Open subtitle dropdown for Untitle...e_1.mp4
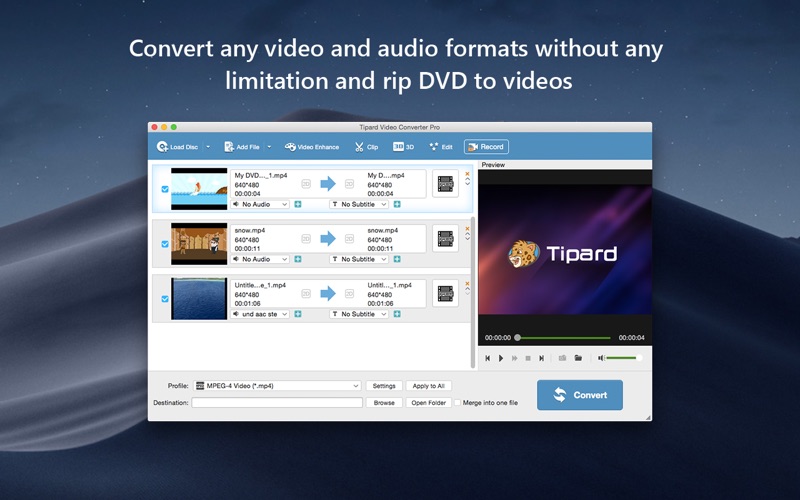Viewport: 800px width, 500px height. tap(359, 314)
